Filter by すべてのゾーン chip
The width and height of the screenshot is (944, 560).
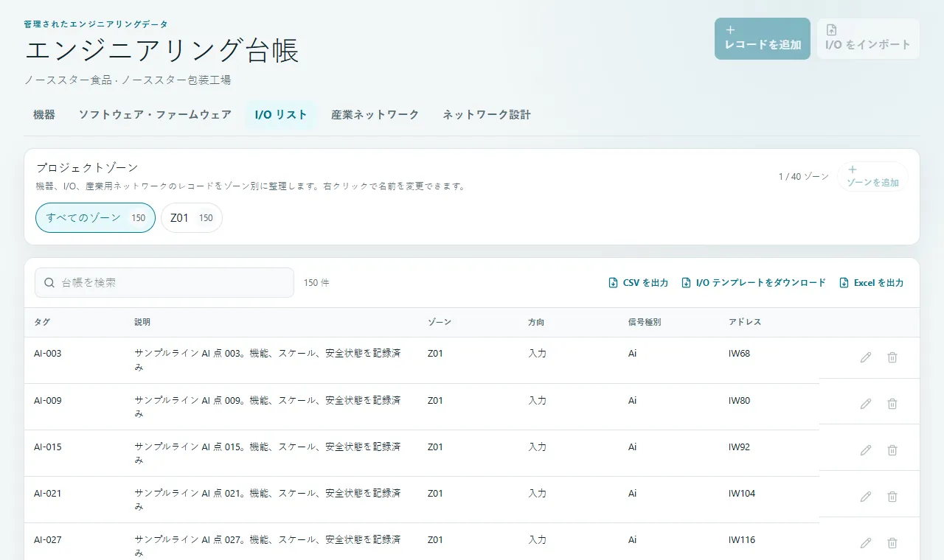96,217
